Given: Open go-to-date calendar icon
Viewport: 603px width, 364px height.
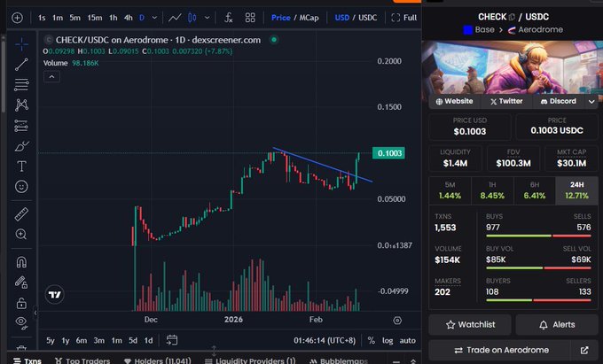Looking at the screenshot, I should [172, 340].
